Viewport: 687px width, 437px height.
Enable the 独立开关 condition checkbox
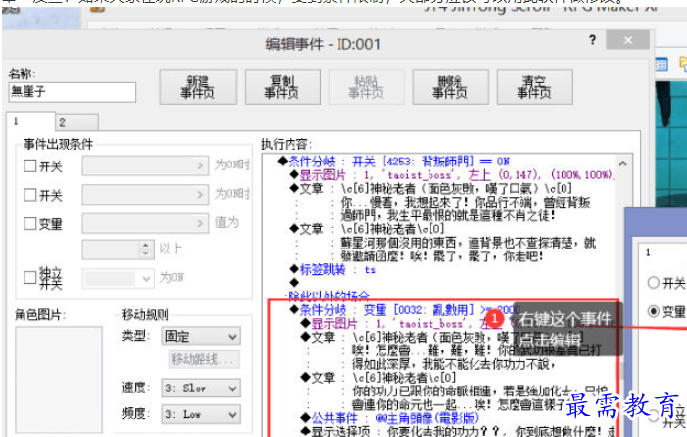click(x=30, y=277)
